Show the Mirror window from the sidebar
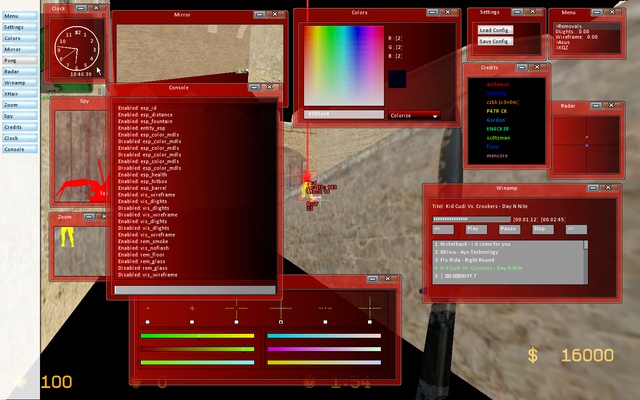640x400 pixels. pyautogui.click(x=20, y=49)
